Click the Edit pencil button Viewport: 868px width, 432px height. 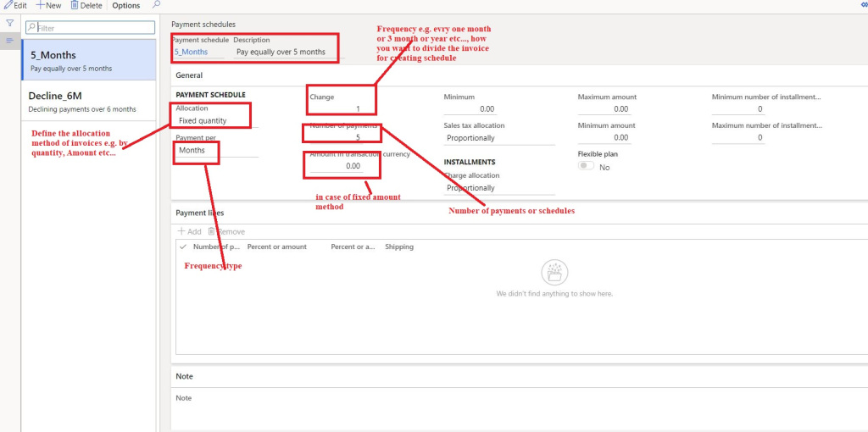pyautogui.click(x=15, y=5)
